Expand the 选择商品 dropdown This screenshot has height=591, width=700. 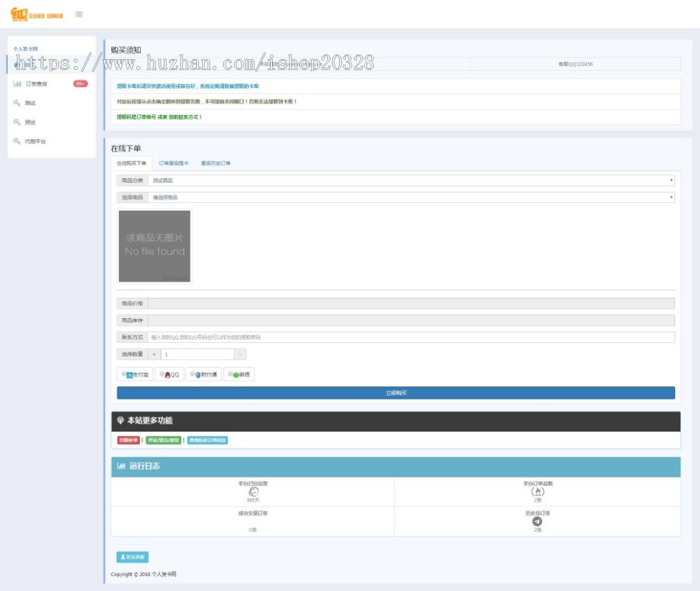[411, 198]
